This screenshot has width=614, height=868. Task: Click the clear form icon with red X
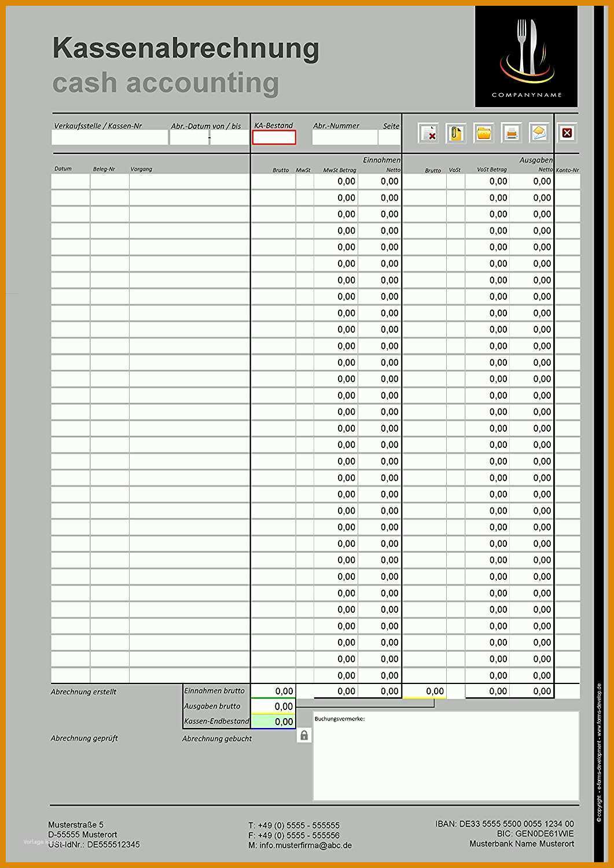429,134
